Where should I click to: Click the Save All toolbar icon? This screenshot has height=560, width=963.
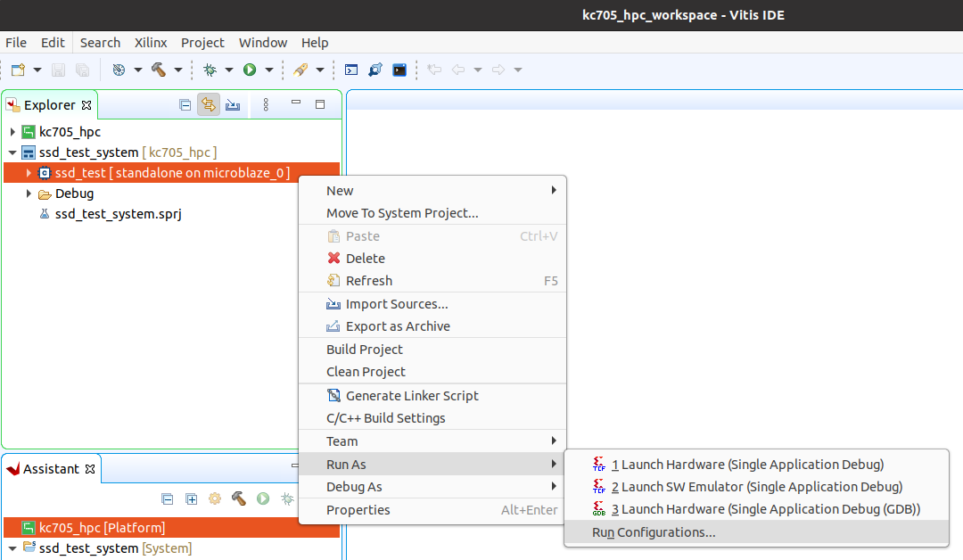click(82, 70)
